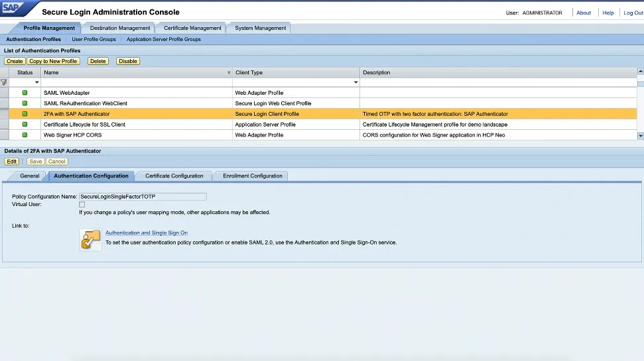This screenshot has width=644, height=361.
Task: Select row selector for Web Signer HCP CORS
Action: 4,134
